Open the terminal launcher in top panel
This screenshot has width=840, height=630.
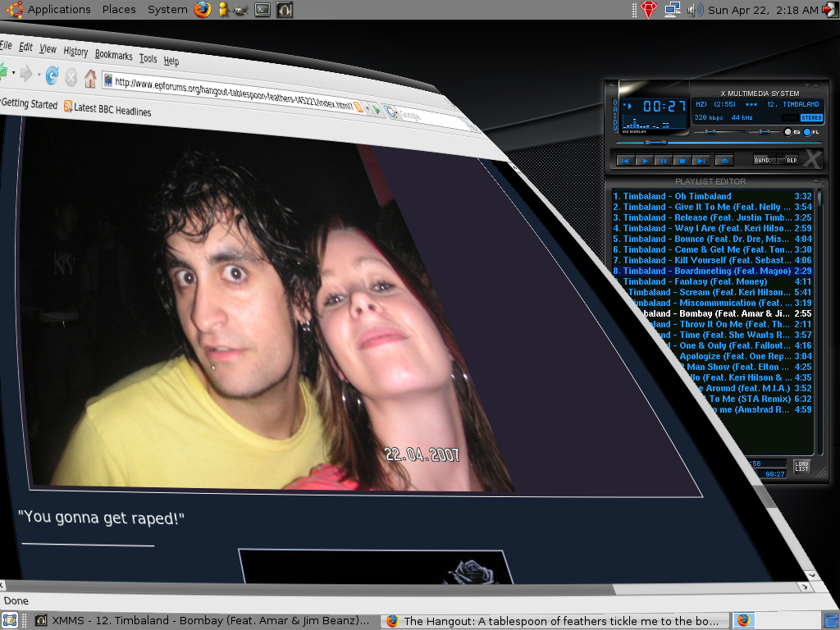point(262,10)
